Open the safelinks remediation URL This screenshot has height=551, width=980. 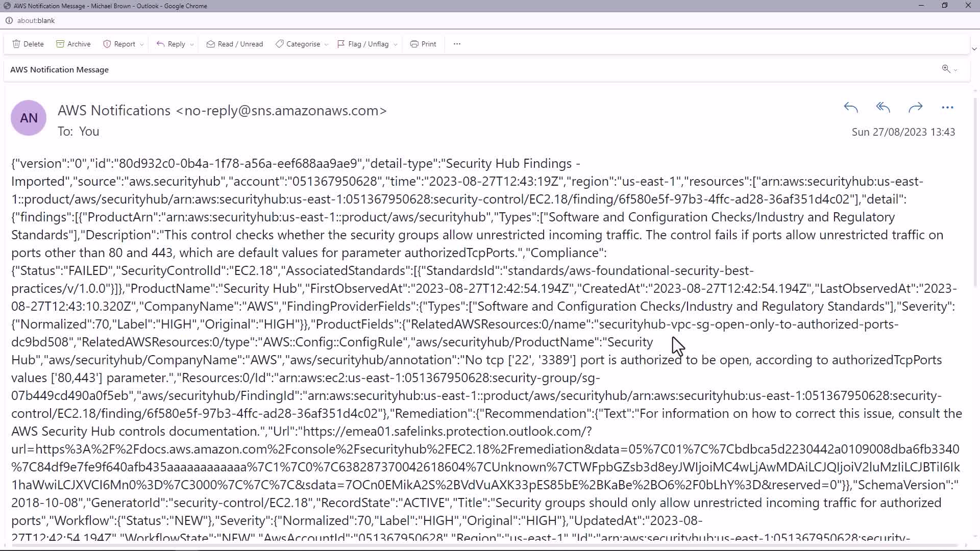click(x=447, y=432)
